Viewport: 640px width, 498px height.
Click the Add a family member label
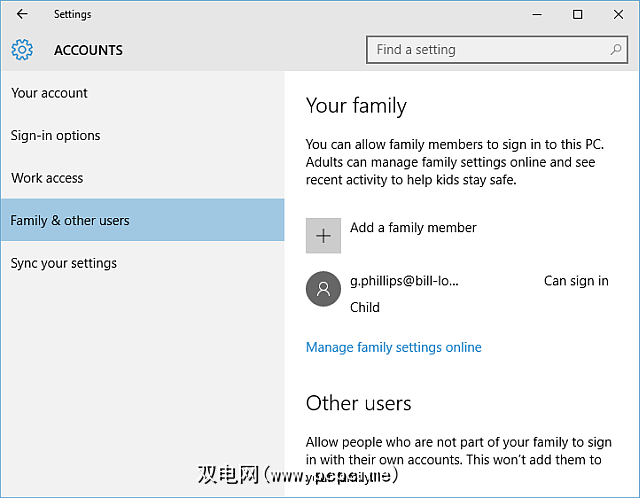pyautogui.click(x=413, y=228)
